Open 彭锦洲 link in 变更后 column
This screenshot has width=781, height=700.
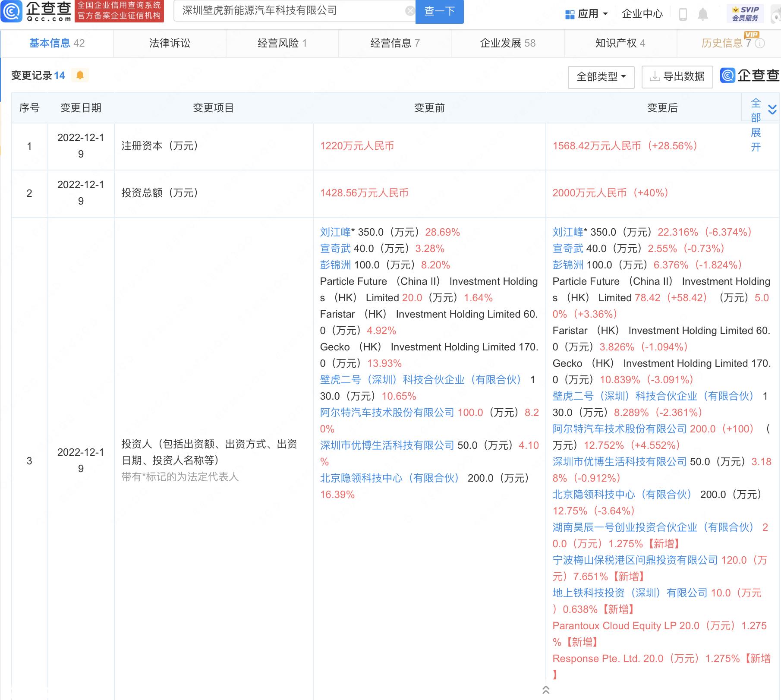tap(568, 265)
